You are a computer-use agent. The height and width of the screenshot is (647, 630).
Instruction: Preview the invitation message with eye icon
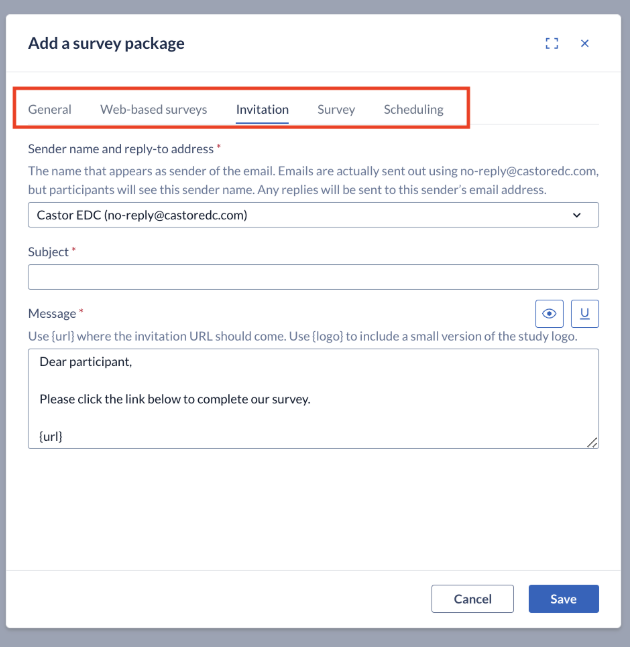(549, 314)
